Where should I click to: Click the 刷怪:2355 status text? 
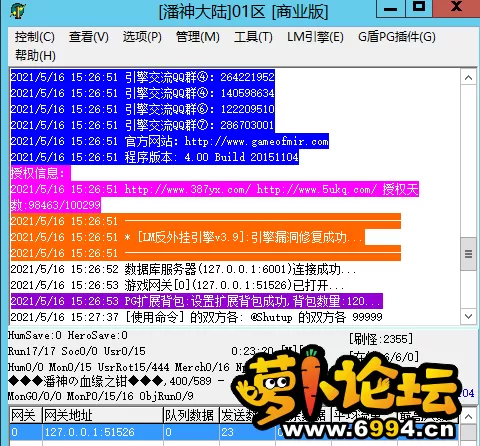[x=381, y=339]
